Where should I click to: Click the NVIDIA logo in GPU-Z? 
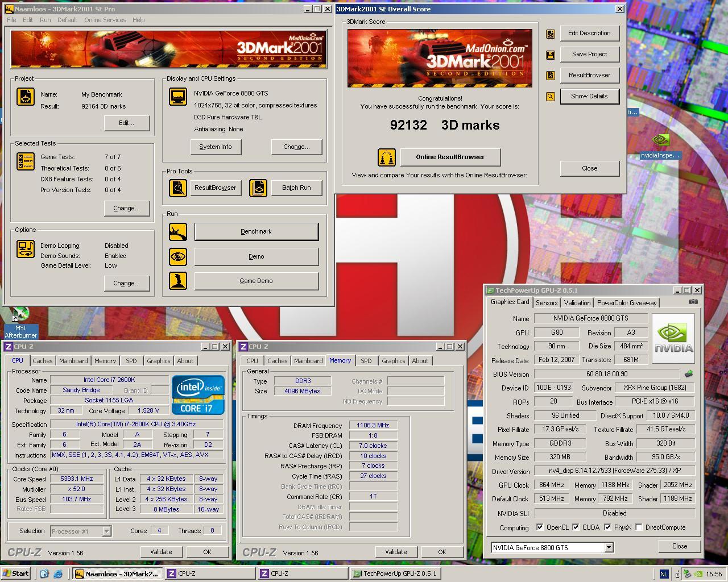point(673,339)
